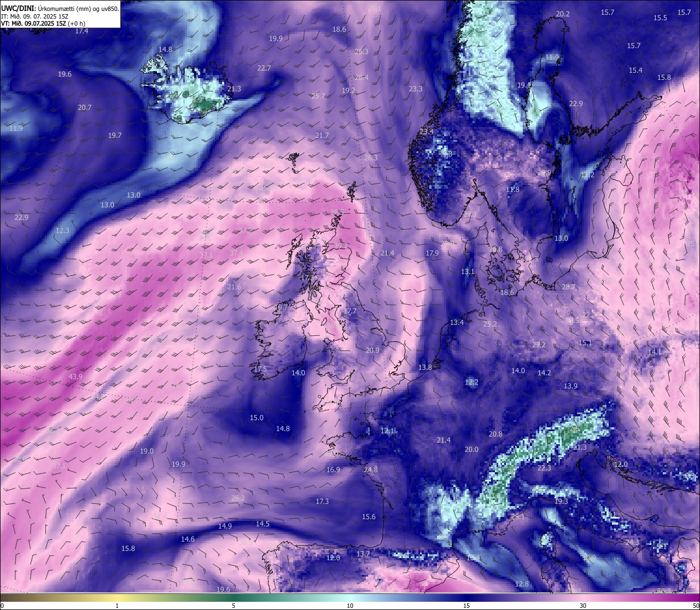The width and height of the screenshot is (700, 610).
Task: Click the 12.3 value on the map
Action: tap(63, 231)
